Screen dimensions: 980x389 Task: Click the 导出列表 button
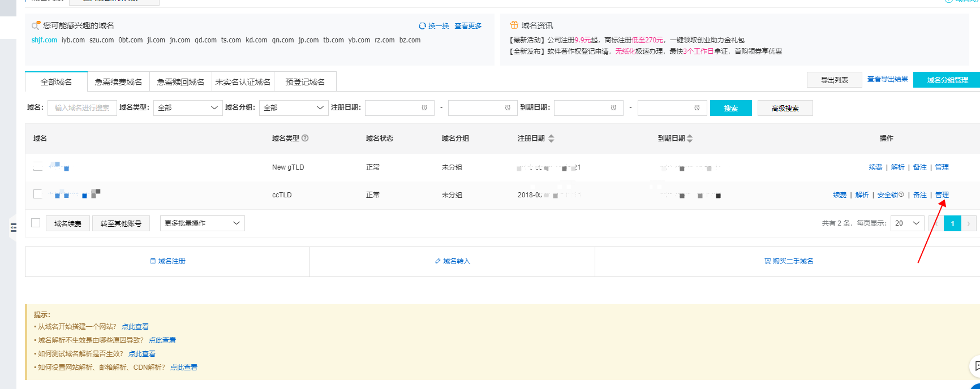pos(835,80)
